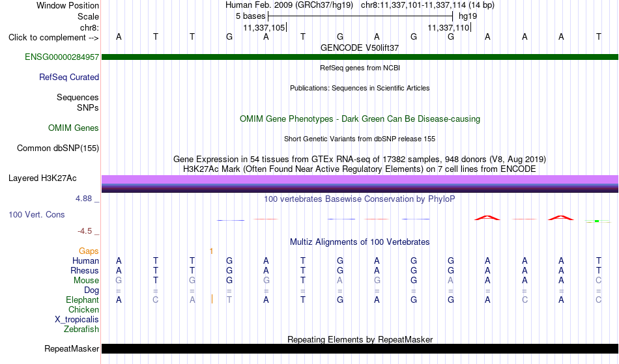Click the chr8:11,337,101-11,337,114 position text
This screenshot has width=619, height=364.
pos(427,5)
